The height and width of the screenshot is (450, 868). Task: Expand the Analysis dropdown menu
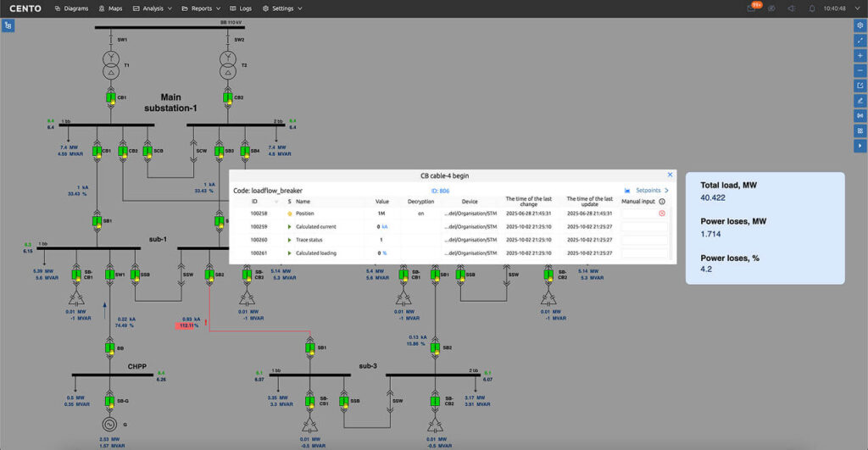tap(153, 8)
